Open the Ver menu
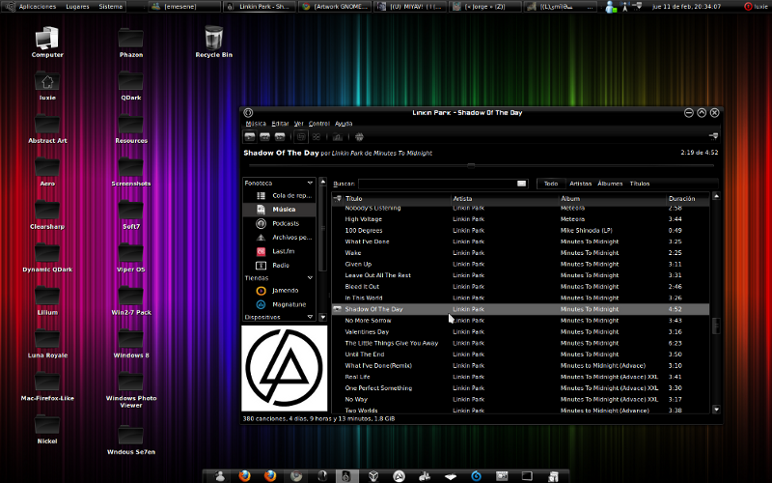Viewport: 772px width, 483px height. [299, 124]
